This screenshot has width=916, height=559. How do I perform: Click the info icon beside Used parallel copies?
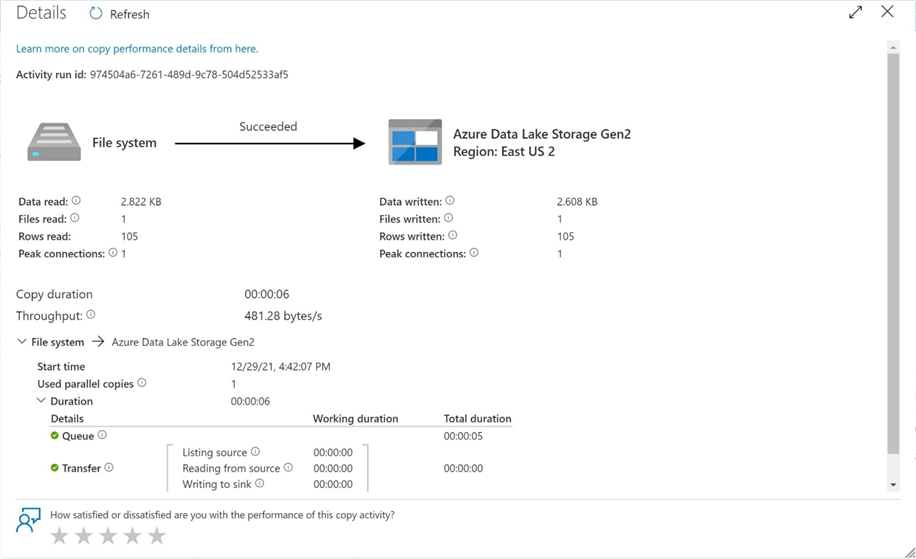pos(142,383)
